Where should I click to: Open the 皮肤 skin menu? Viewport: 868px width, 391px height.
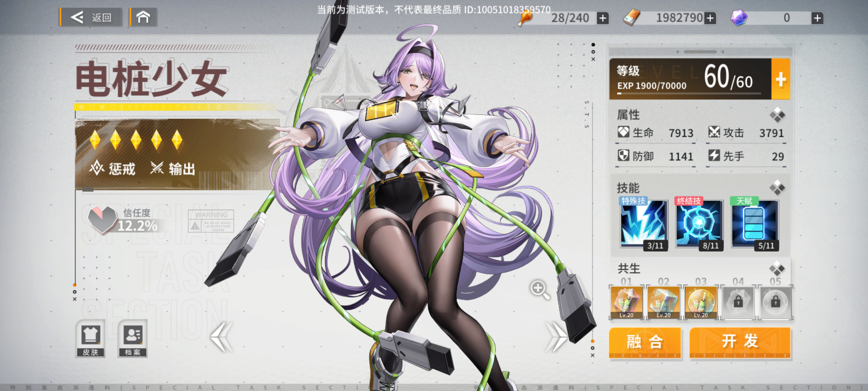click(90, 339)
